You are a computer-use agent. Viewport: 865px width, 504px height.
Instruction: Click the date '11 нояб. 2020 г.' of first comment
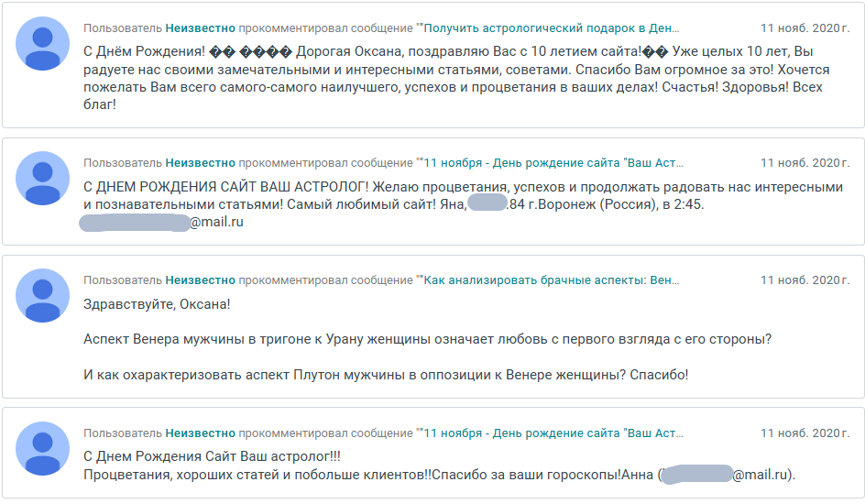(805, 28)
